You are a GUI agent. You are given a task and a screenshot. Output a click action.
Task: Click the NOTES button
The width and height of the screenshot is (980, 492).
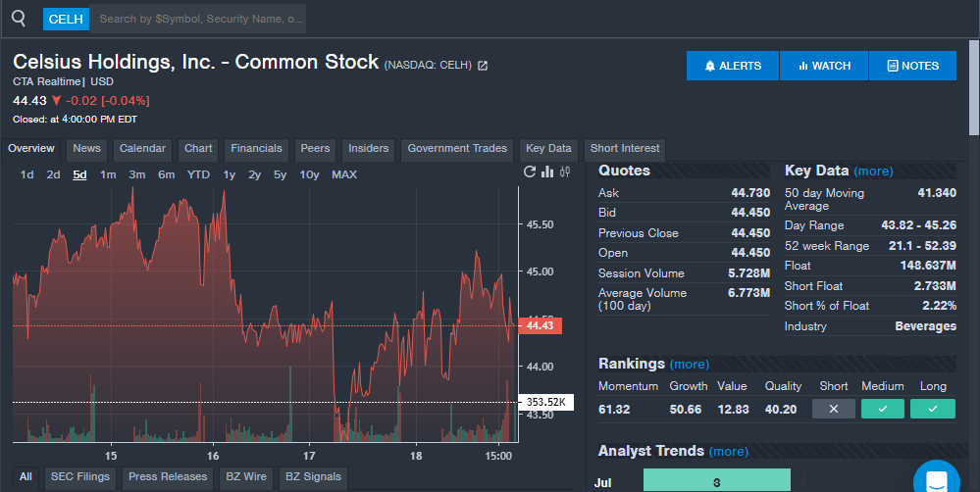pos(912,66)
